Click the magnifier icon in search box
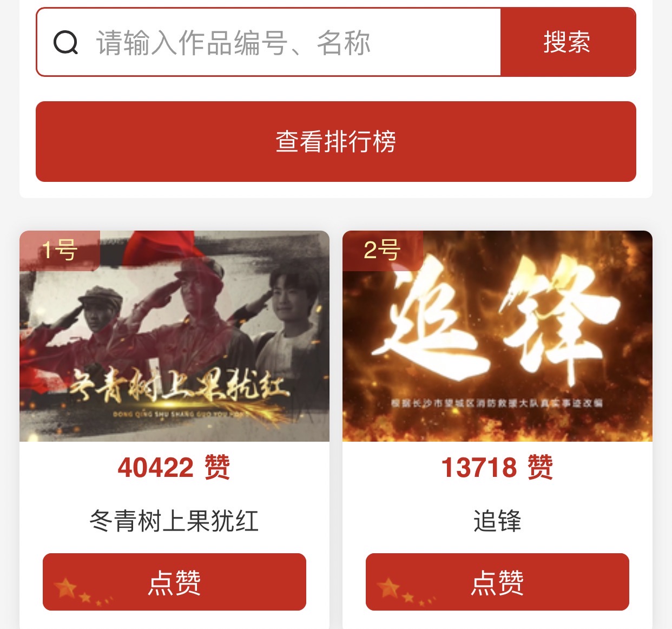This screenshot has width=672, height=629. [x=66, y=42]
